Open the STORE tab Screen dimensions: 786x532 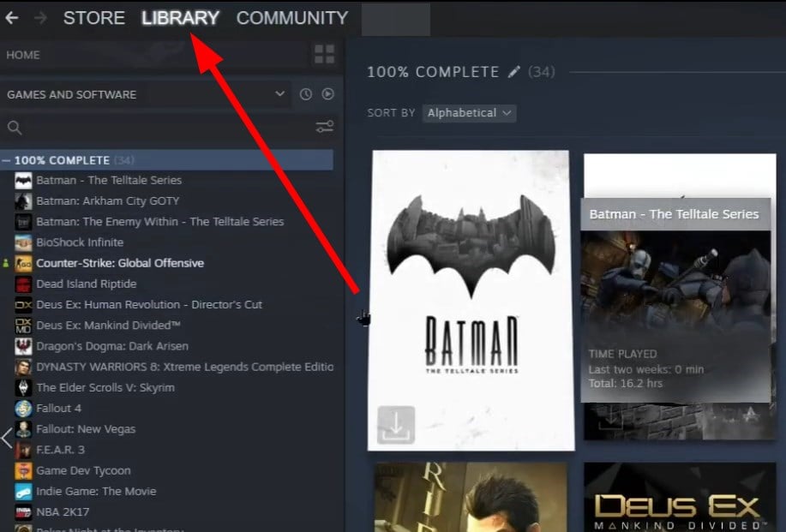tap(93, 18)
